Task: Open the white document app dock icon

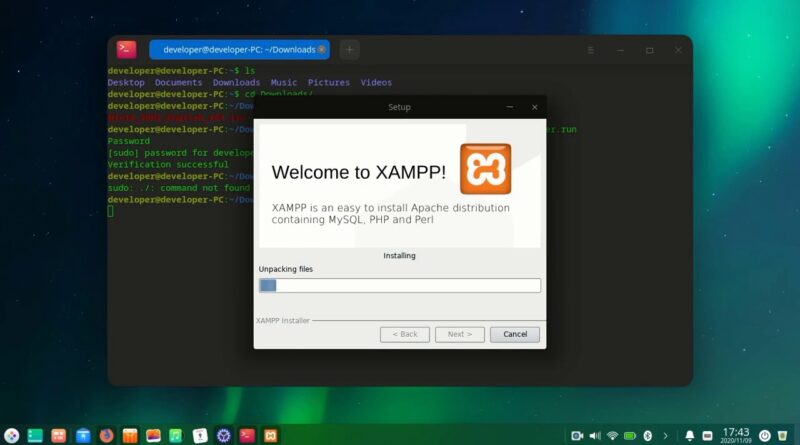Action: [200, 436]
